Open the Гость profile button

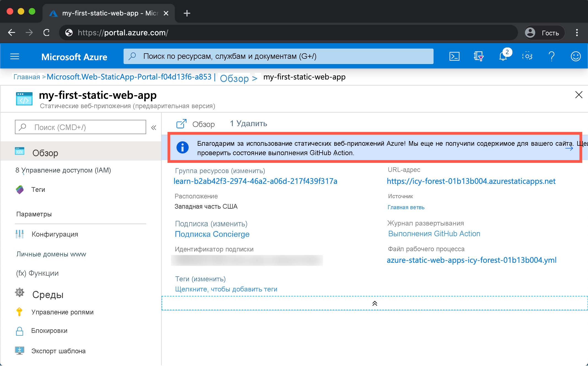click(544, 33)
